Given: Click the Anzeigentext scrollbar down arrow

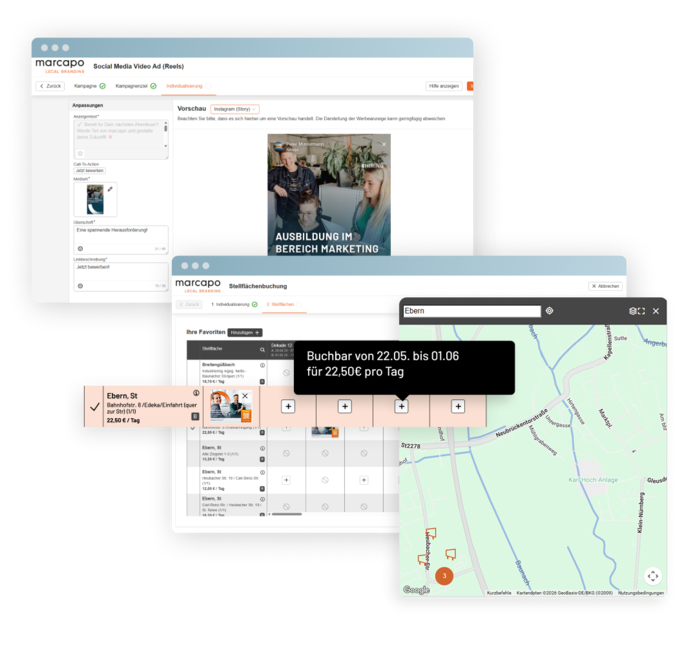Looking at the screenshot, I should click(x=166, y=146).
